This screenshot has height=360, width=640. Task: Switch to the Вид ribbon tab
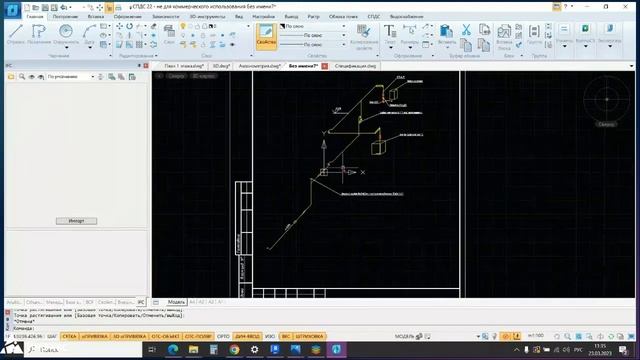pos(239,17)
